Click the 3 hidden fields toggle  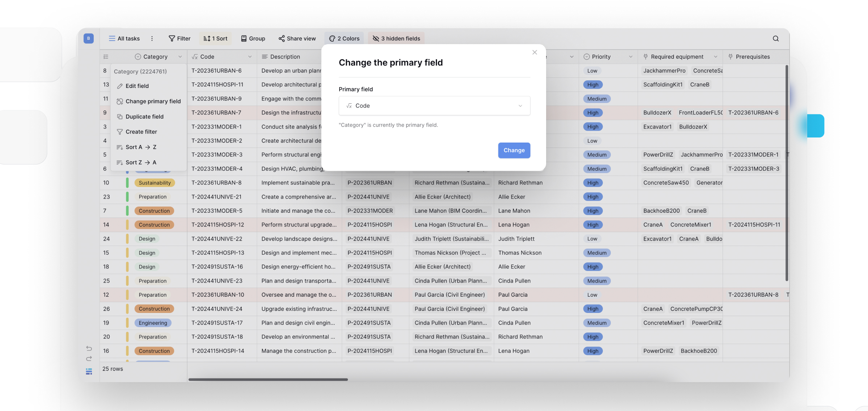tap(396, 39)
